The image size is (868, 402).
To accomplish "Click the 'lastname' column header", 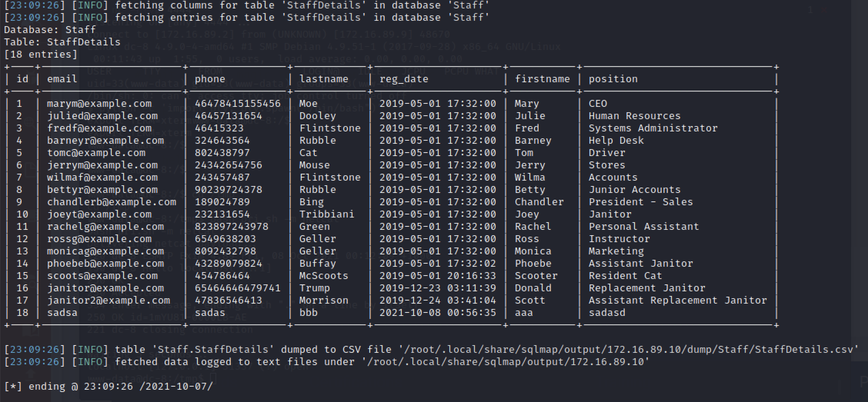I will 324,79.
